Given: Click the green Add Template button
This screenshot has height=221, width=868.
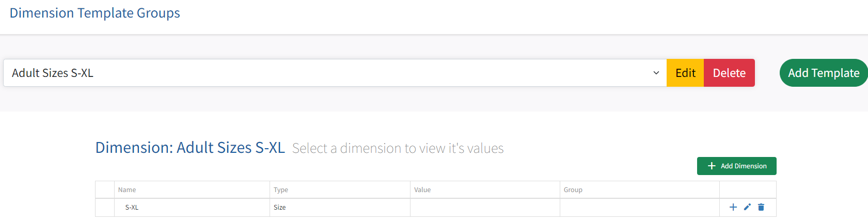Looking at the screenshot, I should click(824, 73).
